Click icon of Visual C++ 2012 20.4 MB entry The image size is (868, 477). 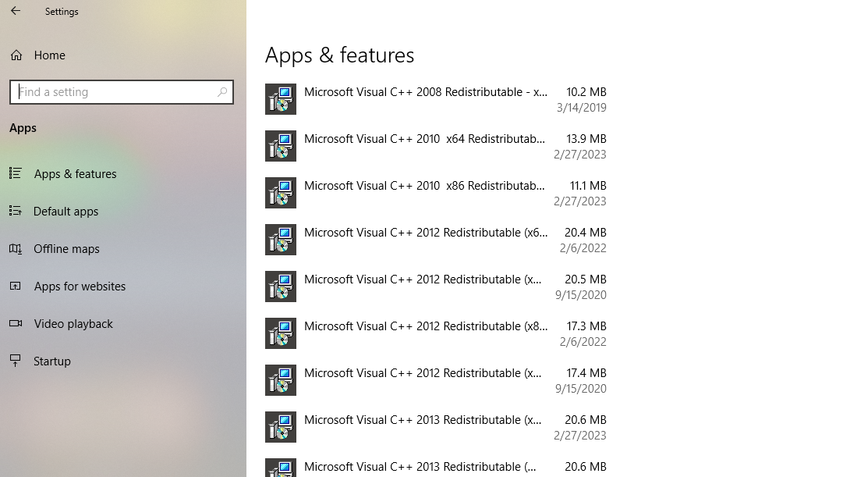[281, 240]
